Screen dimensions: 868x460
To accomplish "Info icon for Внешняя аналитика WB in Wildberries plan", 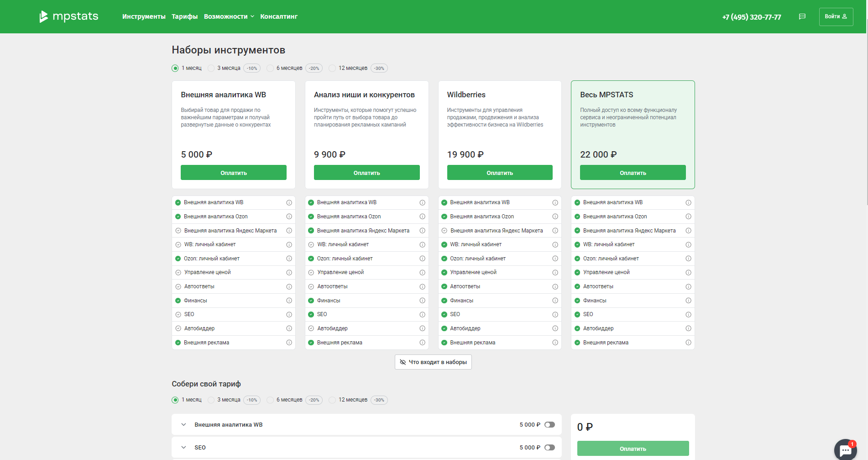I will click(555, 202).
